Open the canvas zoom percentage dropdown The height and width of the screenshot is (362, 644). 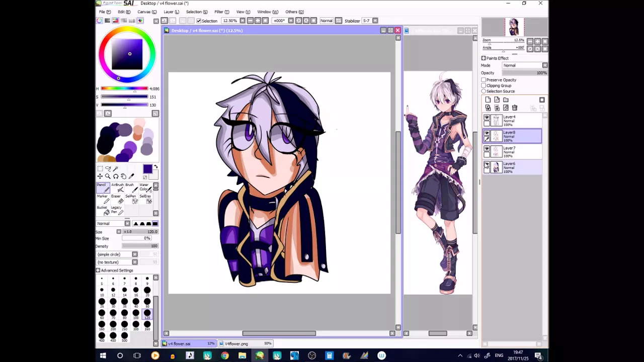pyautogui.click(x=243, y=21)
